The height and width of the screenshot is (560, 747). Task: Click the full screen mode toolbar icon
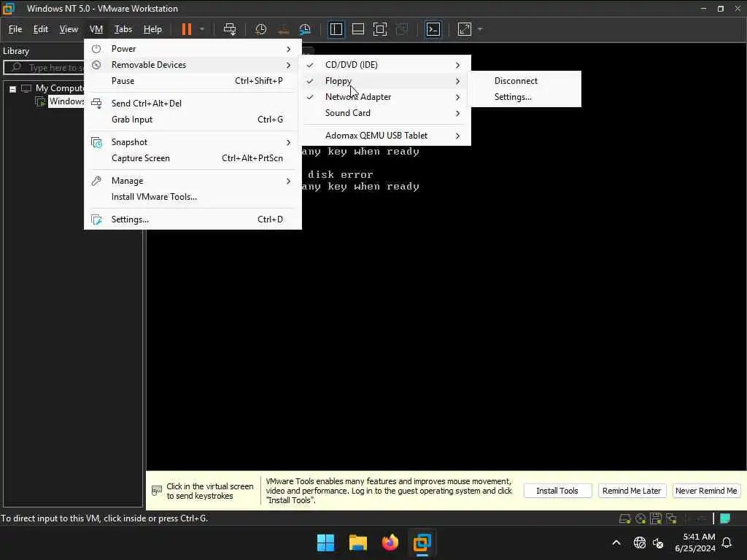(x=379, y=29)
